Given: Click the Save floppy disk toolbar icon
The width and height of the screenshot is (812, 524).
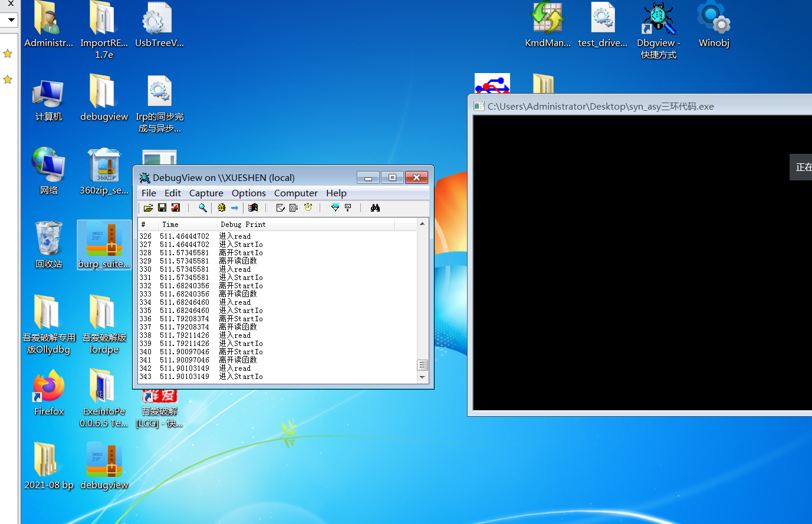Looking at the screenshot, I should (162, 208).
